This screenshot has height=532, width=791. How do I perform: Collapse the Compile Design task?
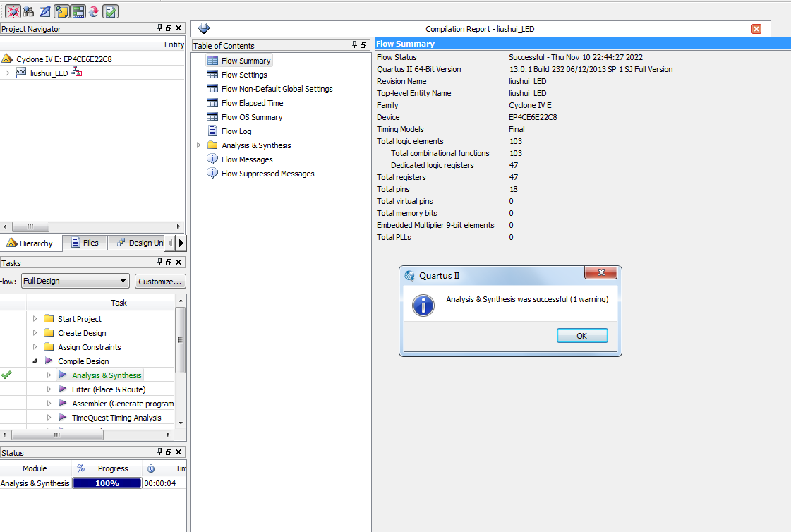(35, 361)
